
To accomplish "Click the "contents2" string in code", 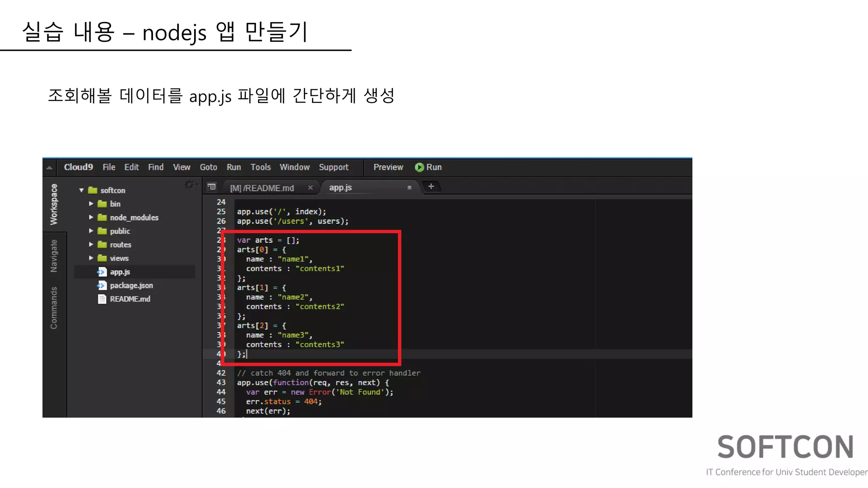I will pos(320,307).
